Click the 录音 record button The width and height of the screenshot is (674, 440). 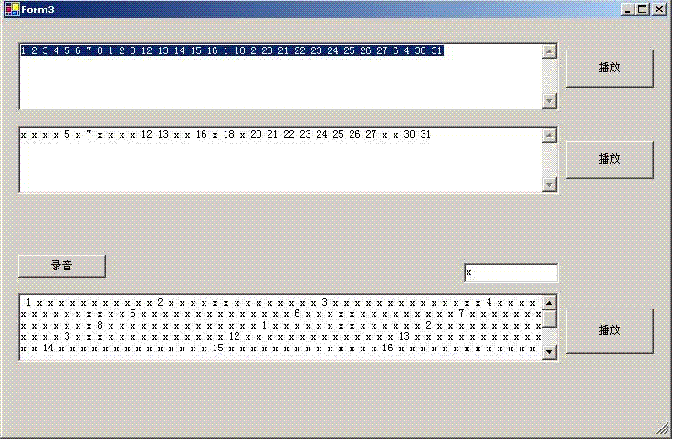pos(62,266)
